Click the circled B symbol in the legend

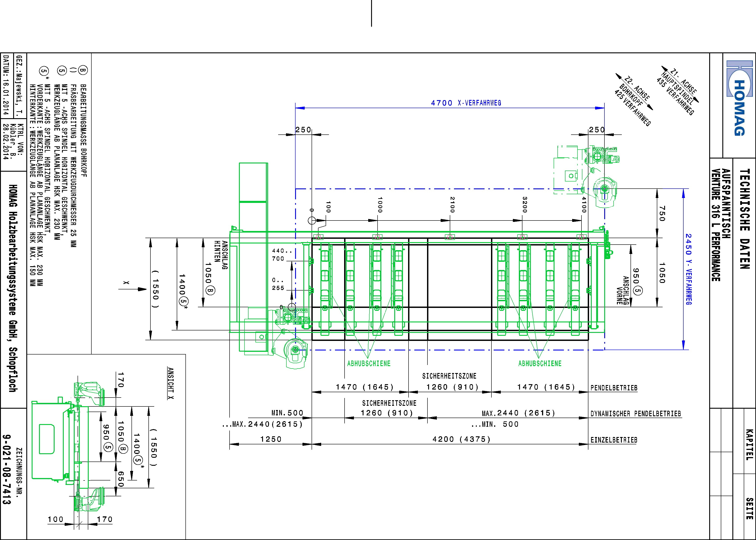[83, 70]
